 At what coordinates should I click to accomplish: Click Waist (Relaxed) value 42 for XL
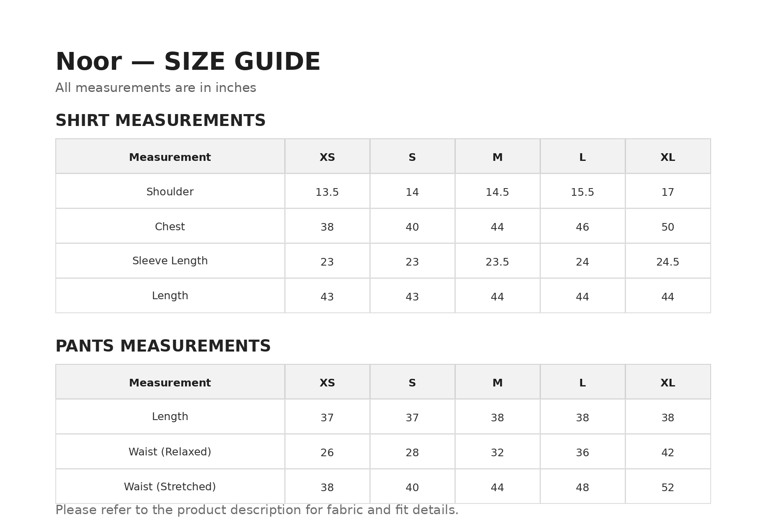click(668, 453)
